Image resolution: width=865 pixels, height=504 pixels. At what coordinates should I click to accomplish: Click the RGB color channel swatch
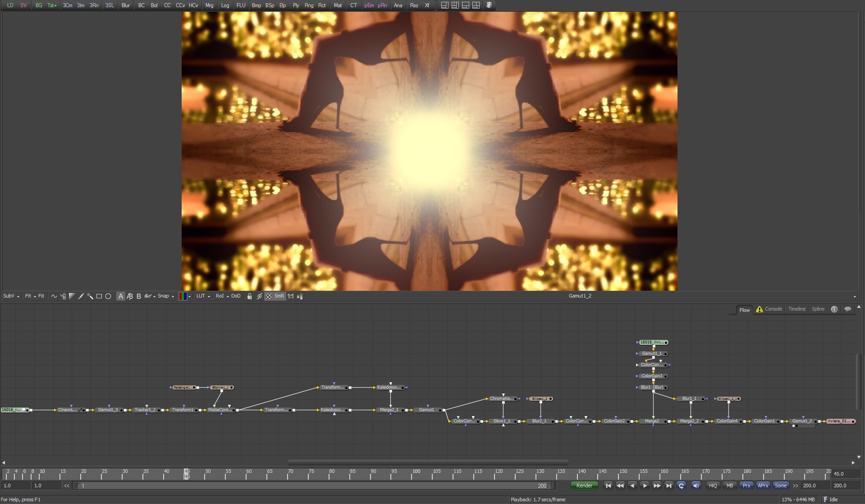(183, 296)
